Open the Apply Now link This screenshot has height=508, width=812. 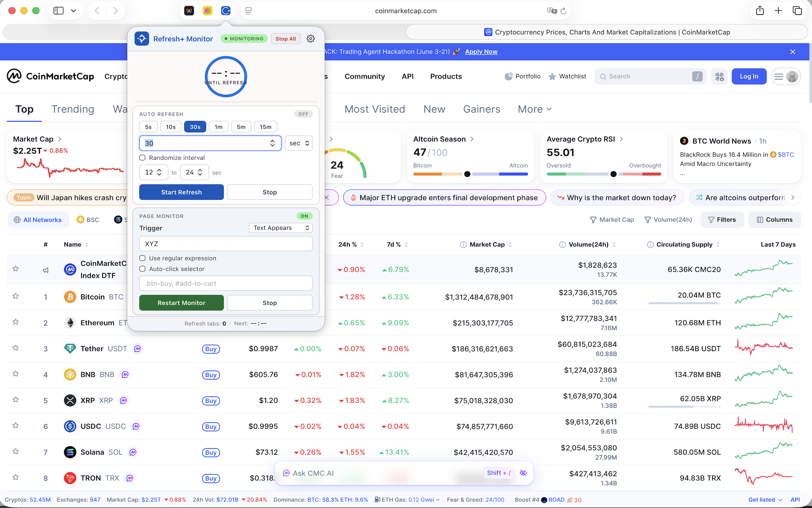[481, 52]
